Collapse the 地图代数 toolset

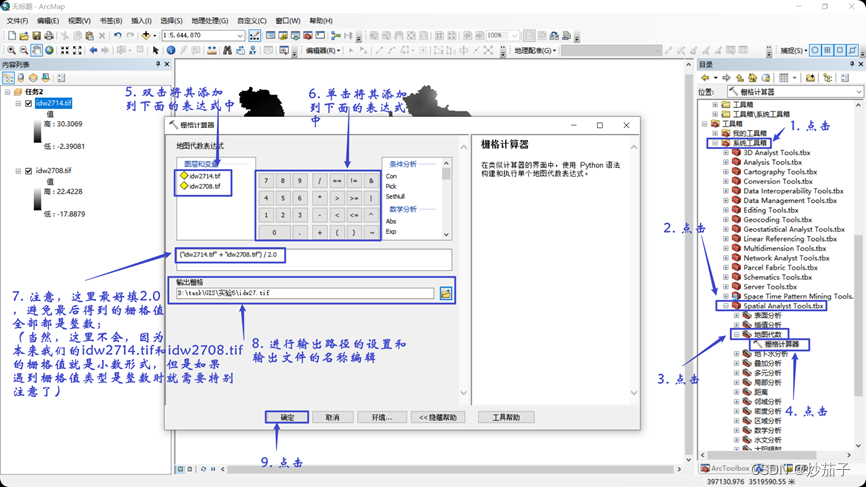(736, 335)
